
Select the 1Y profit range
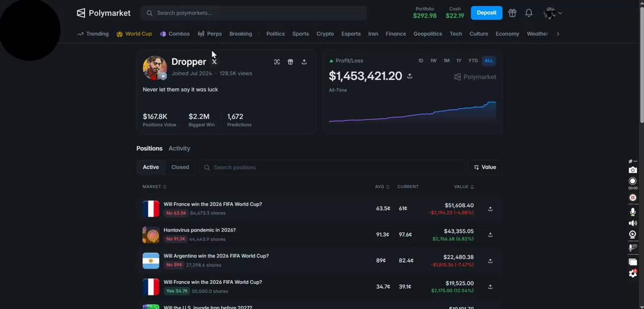pyautogui.click(x=459, y=61)
